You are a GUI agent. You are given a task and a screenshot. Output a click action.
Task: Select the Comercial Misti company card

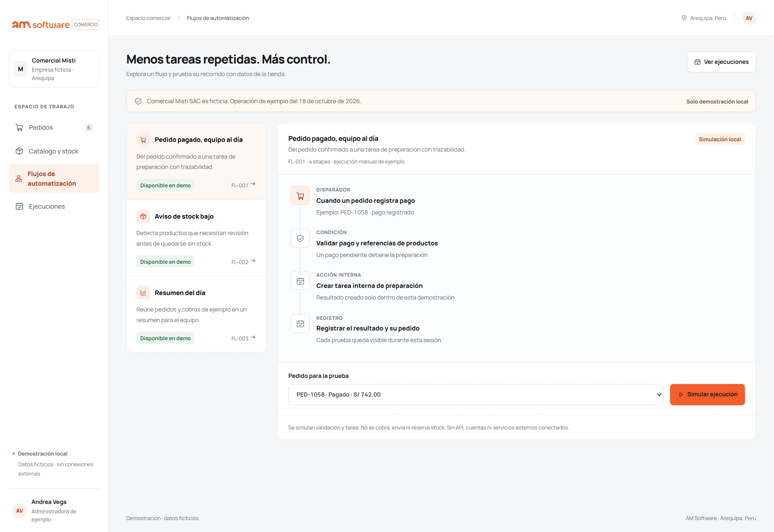54,69
